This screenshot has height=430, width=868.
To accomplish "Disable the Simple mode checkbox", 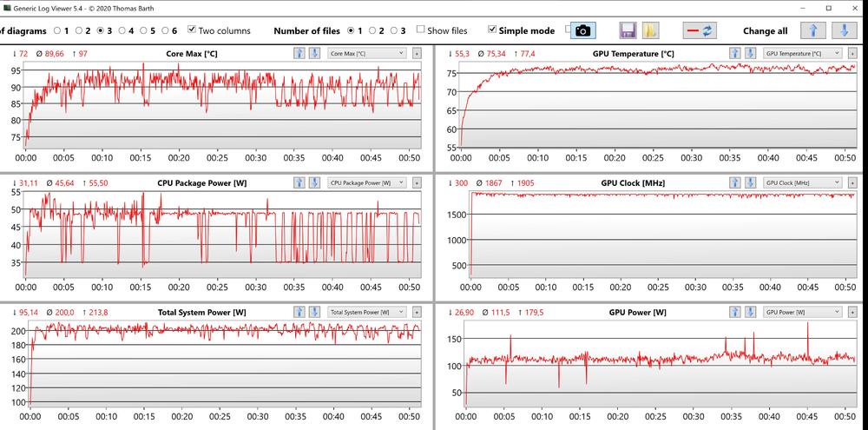I will (493, 30).
